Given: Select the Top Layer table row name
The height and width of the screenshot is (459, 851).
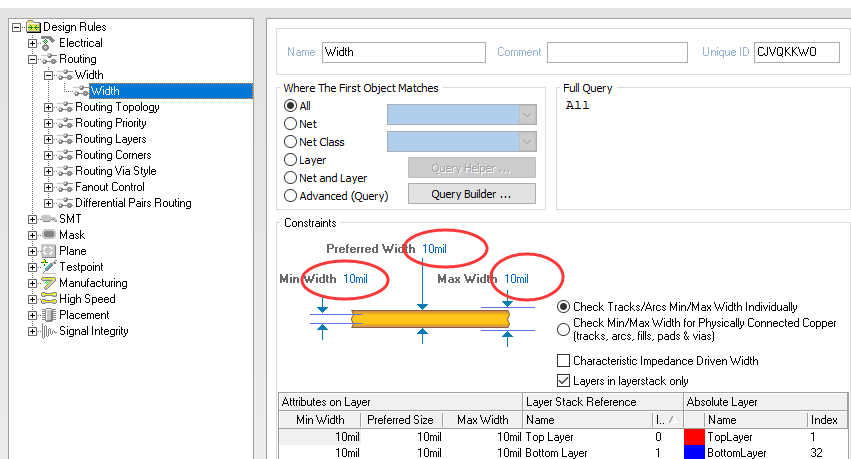Looking at the screenshot, I should pyautogui.click(x=549, y=437).
